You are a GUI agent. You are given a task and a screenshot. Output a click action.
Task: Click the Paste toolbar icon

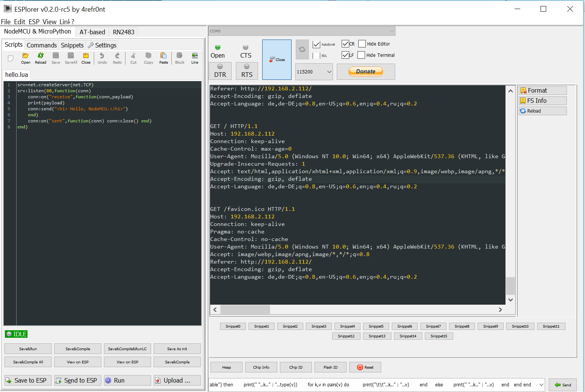(x=163, y=58)
